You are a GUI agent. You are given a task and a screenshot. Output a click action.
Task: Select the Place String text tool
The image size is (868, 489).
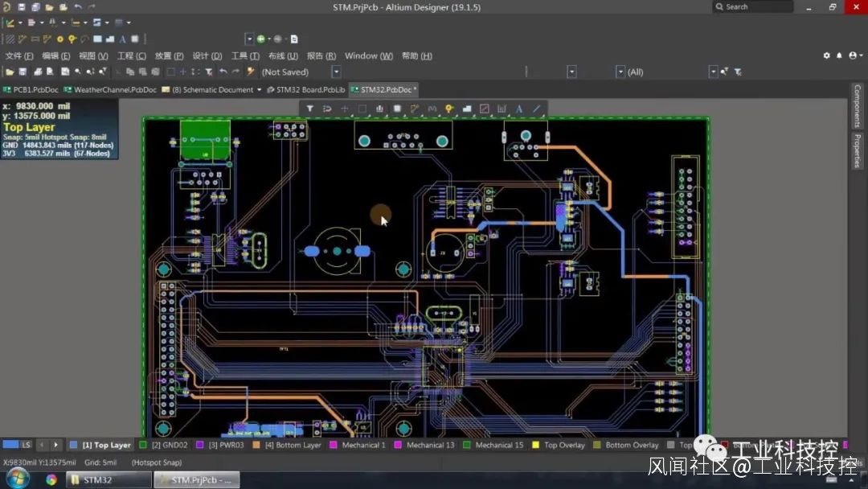(x=519, y=109)
